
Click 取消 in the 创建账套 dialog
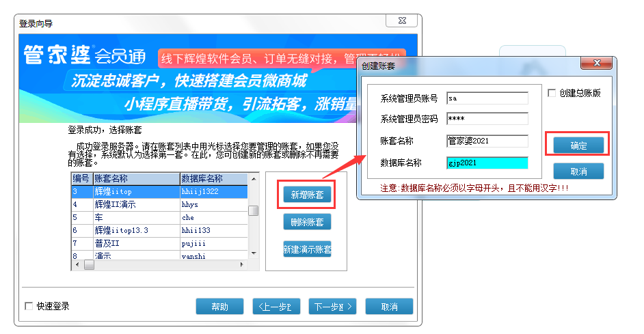click(x=578, y=171)
